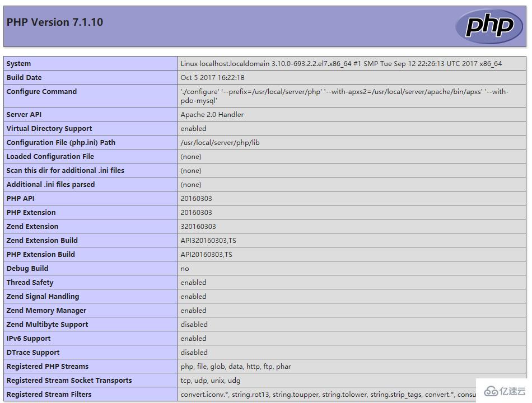Screen dimensions: 532x403
Task: Click Configuration File (php.ini) Path label
Action: [x=60, y=143]
